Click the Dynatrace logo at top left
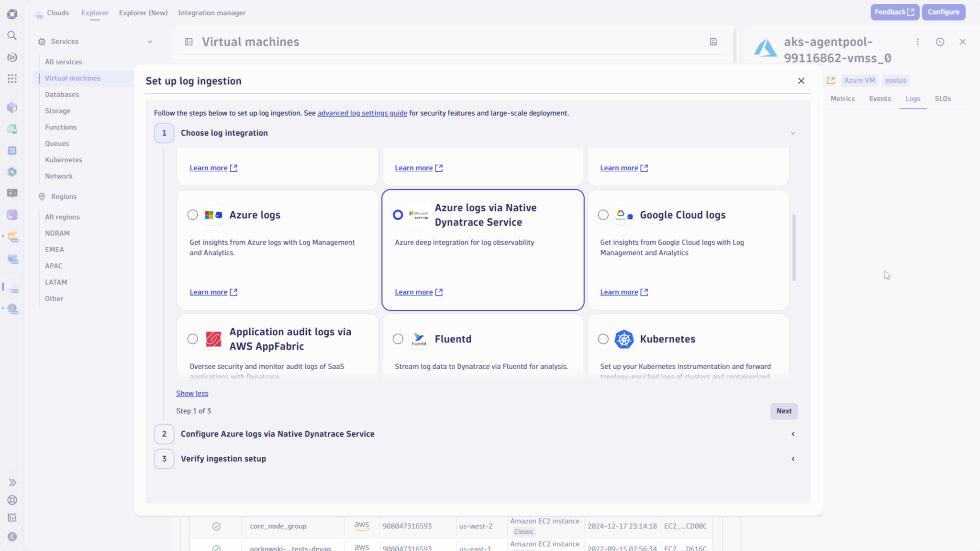980x551 pixels. click(x=12, y=13)
